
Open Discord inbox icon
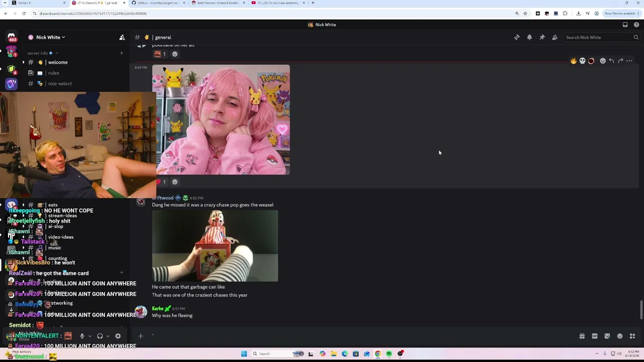pos(625,25)
